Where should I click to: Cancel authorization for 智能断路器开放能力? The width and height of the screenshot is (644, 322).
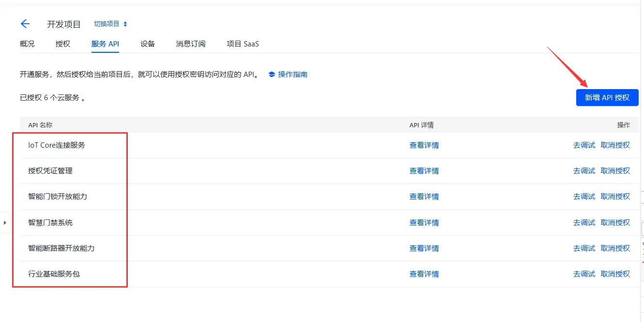point(615,248)
